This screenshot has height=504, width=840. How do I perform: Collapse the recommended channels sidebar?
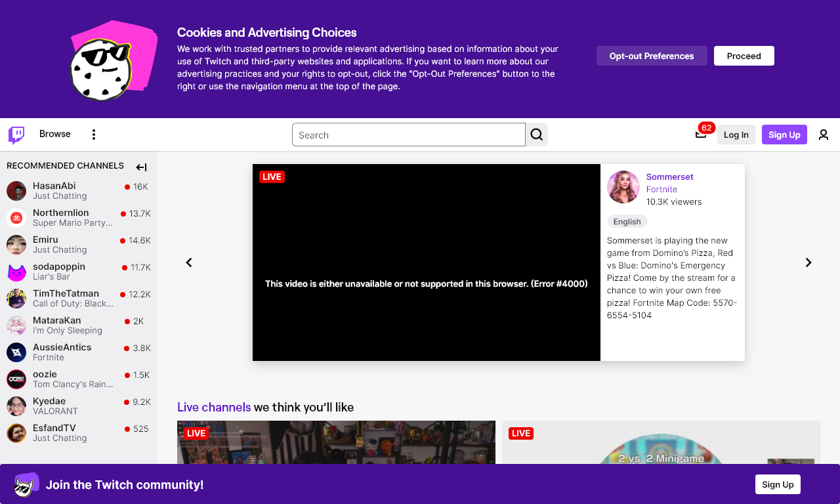click(141, 167)
